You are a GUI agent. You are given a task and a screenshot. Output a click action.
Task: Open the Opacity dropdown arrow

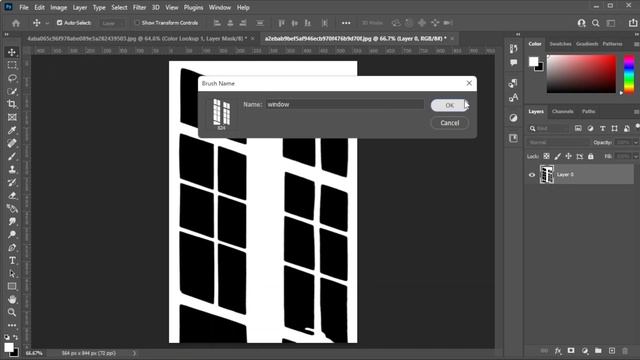point(636,142)
